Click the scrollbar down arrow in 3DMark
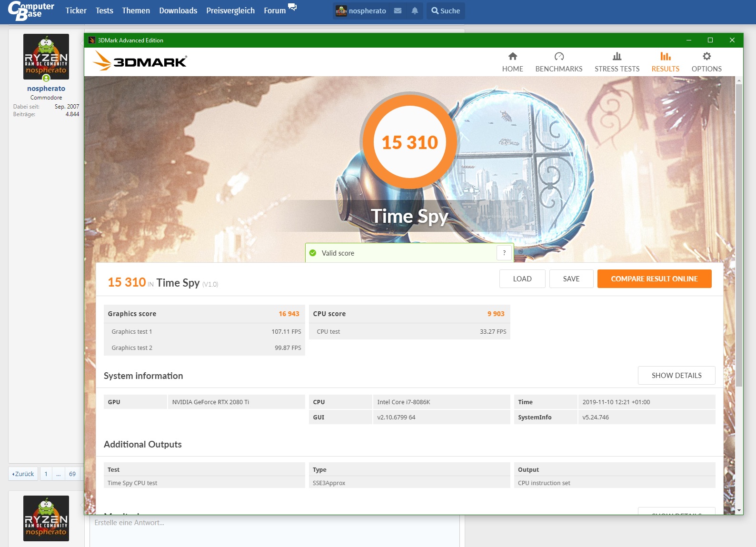The width and height of the screenshot is (756, 547). coord(739,510)
